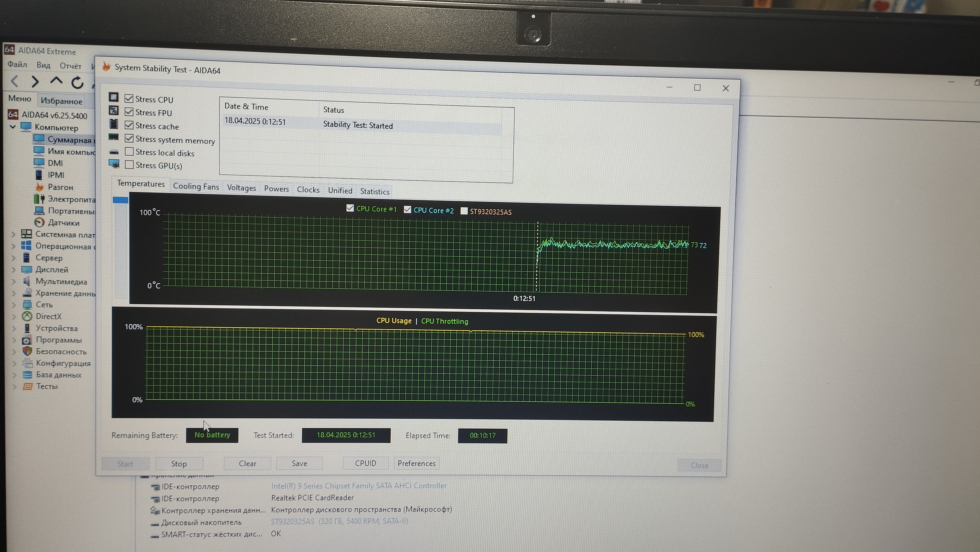Viewport: 980px width, 552px height.
Task: Select the Датчики sensor item
Action: click(63, 223)
